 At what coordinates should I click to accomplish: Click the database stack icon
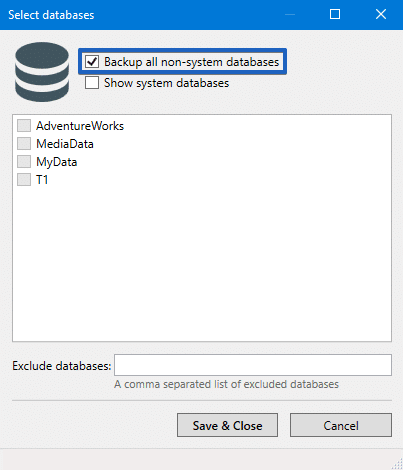(42, 71)
